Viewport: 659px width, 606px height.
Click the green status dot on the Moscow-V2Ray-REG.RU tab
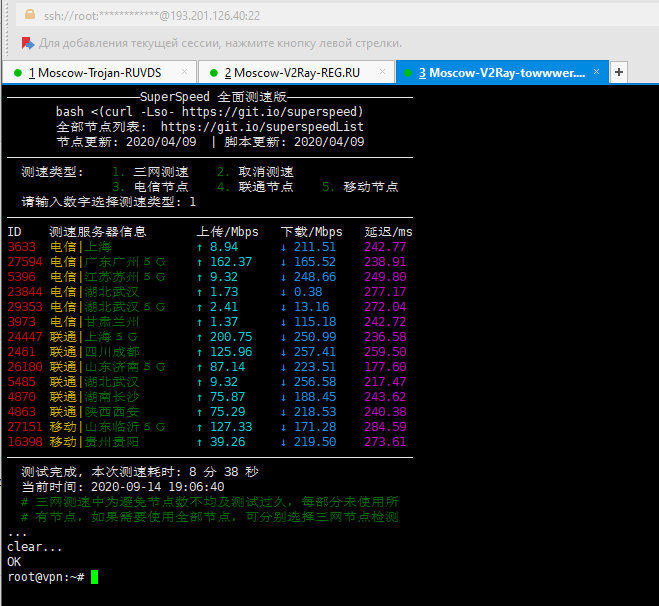click(x=213, y=73)
